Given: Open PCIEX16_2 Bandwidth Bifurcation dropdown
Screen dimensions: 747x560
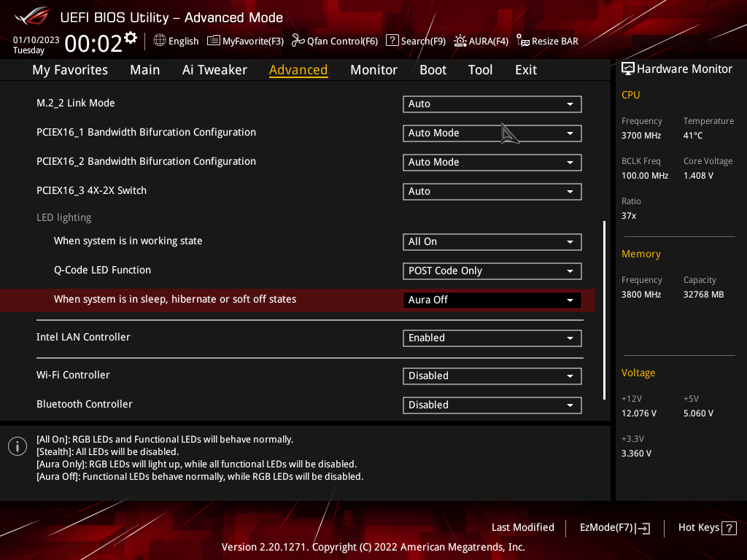Looking at the screenshot, I should [x=492, y=163].
